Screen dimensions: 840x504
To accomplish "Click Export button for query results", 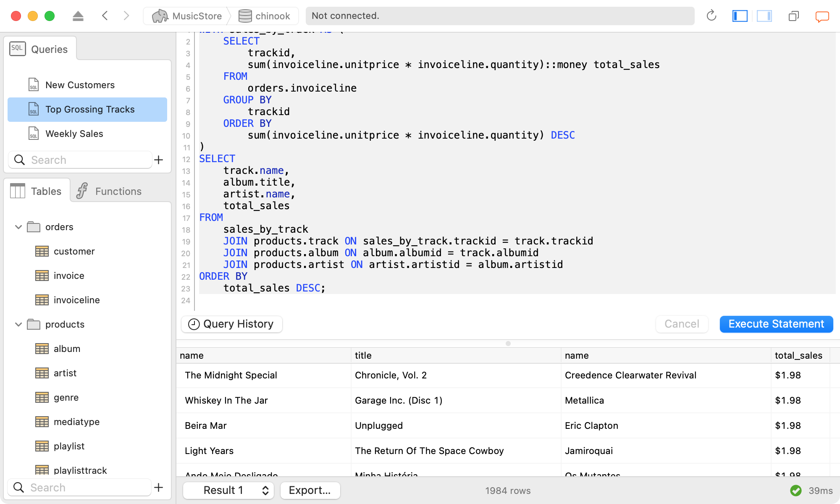I will click(x=309, y=490).
